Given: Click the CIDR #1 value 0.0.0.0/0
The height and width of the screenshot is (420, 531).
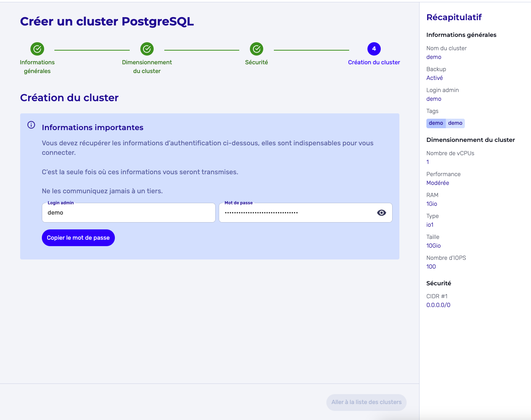Looking at the screenshot, I should tap(438, 305).
